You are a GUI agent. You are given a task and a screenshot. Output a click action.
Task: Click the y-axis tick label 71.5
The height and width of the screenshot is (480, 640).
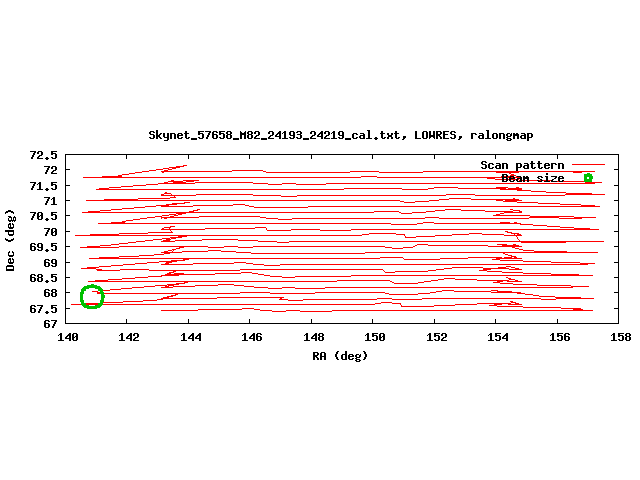43,186
